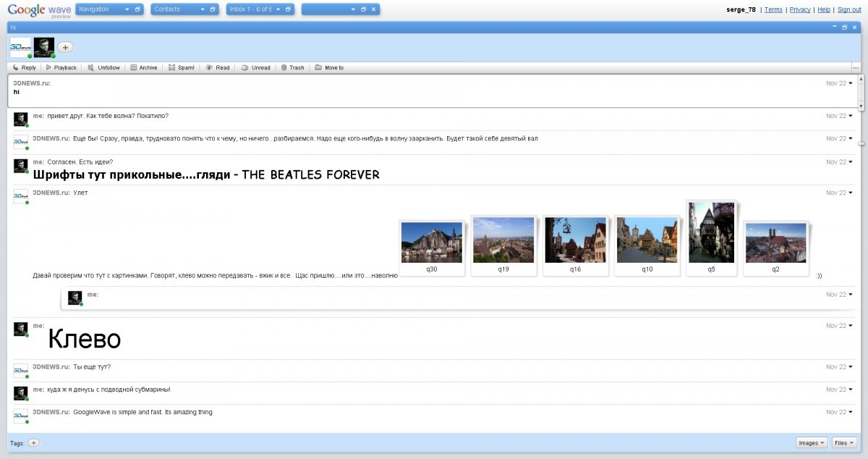Click avatar of the indented empty 'me:' reply
The image size is (868, 459).
point(75,298)
